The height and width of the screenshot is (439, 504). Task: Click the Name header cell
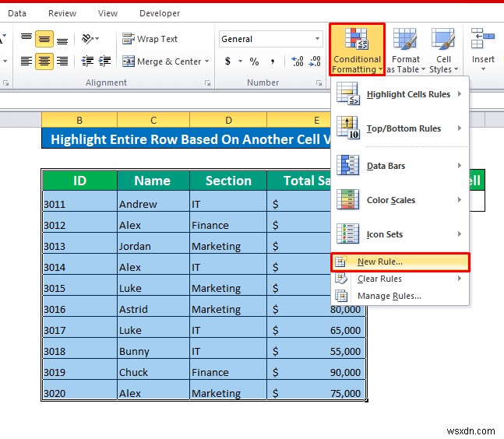[x=153, y=181]
